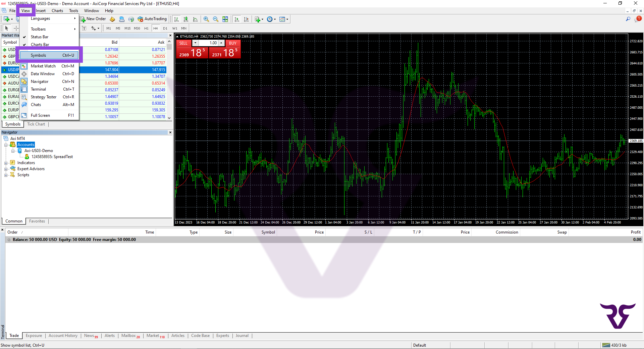
Task: Expand the Expert Advisors tree node
Action: [6, 169]
